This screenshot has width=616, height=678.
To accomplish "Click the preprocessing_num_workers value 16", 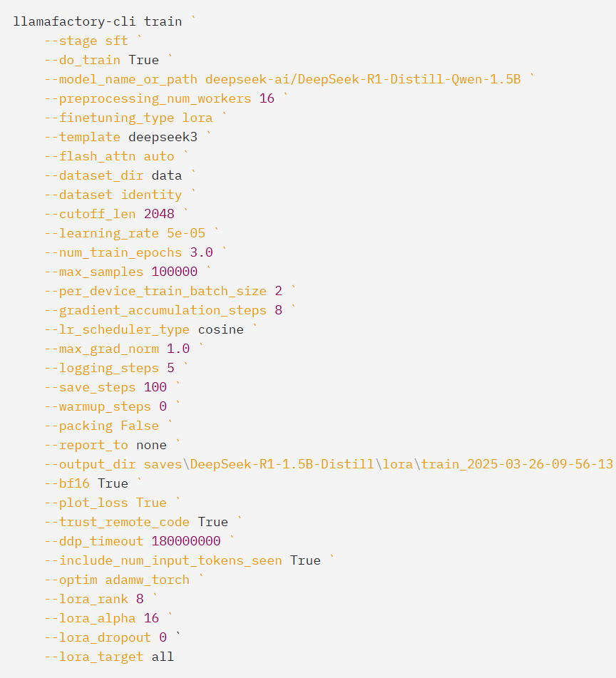I will coord(267,98).
